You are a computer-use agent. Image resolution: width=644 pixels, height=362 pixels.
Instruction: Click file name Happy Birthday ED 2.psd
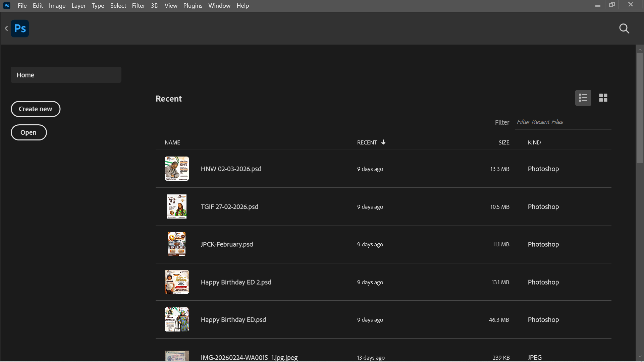coord(236,282)
